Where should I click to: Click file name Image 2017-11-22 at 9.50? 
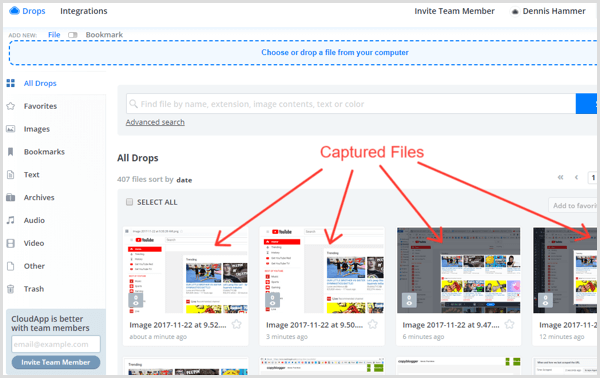315,325
